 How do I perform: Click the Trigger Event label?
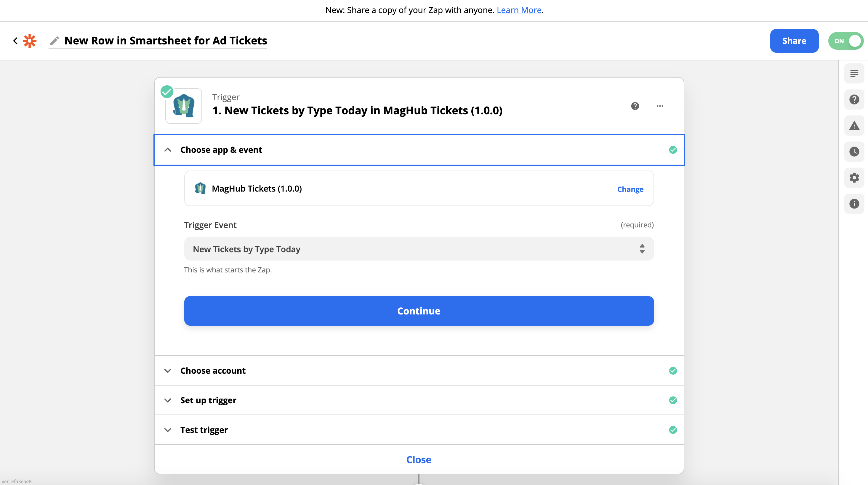point(210,225)
